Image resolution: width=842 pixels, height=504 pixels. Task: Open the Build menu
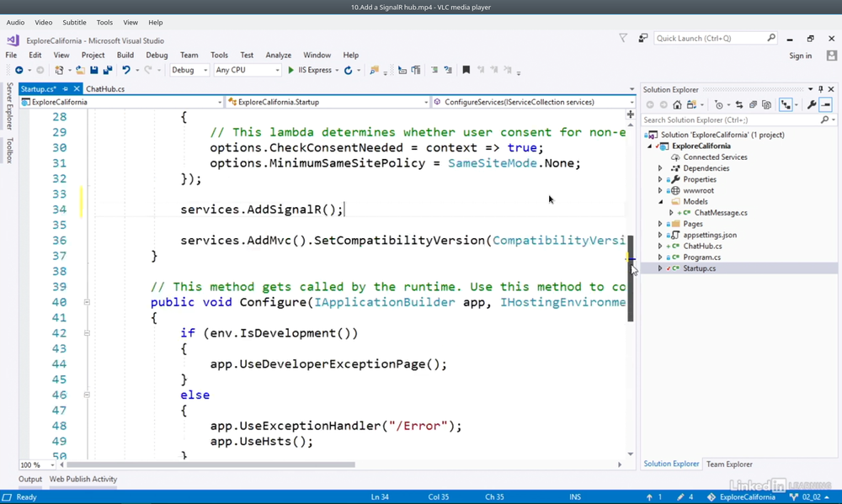pos(125,56)
